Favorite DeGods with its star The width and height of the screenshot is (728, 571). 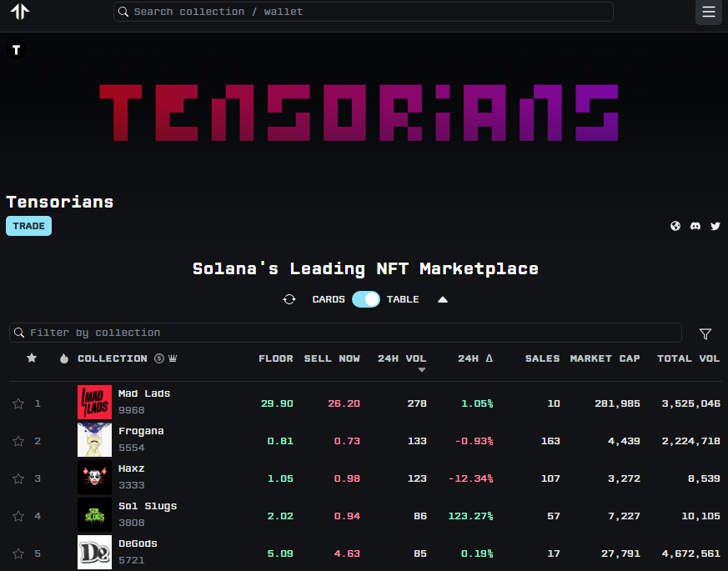click(x=18, y=553)
